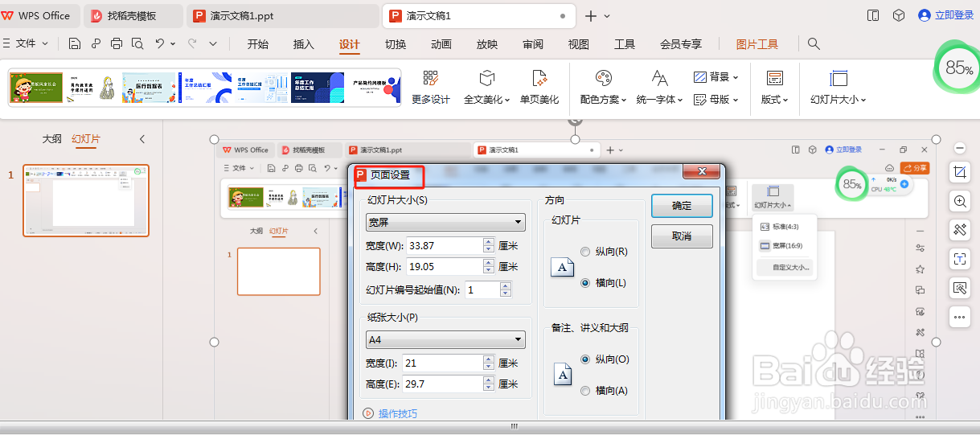This screenshot has width=980, height=435.
Task: Select slide 1 thumbnail in the slide panel
Action: point(86,201)
